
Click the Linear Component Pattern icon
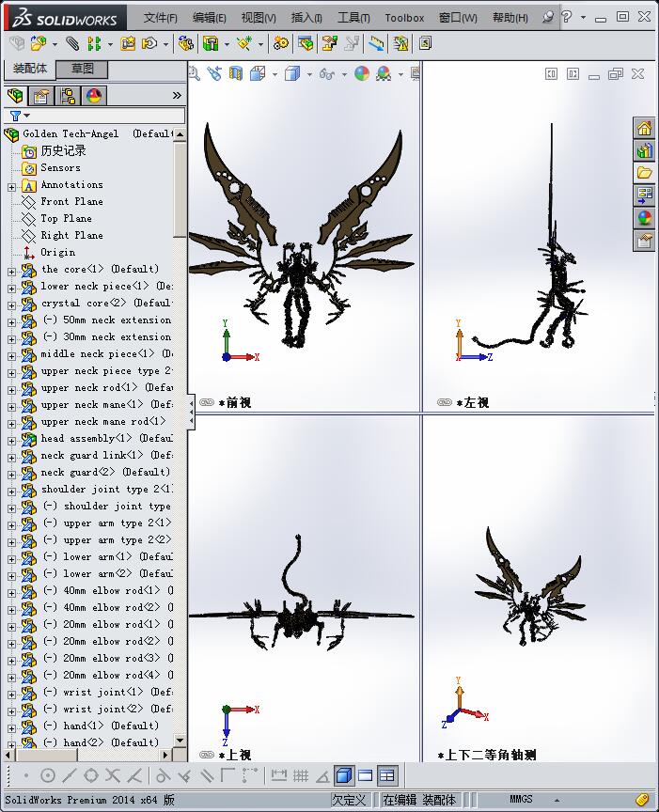click(x=94, y=43)
